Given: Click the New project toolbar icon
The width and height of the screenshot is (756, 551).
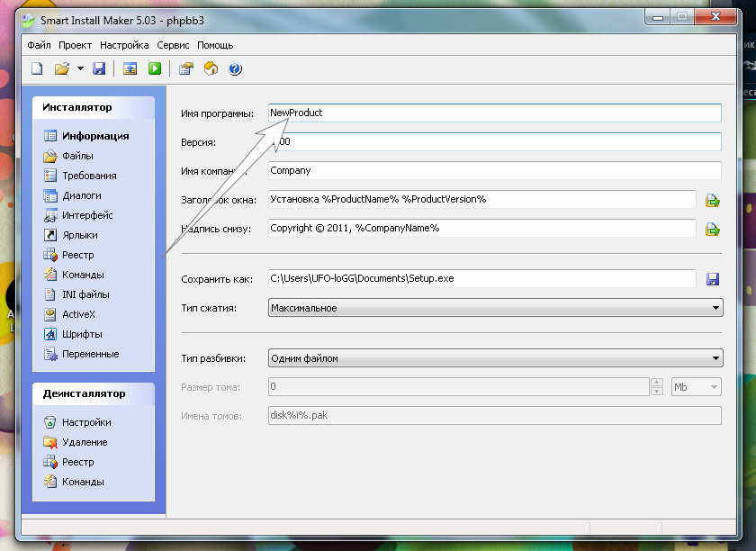Looking at the screenshot, I should click(37, 68).
